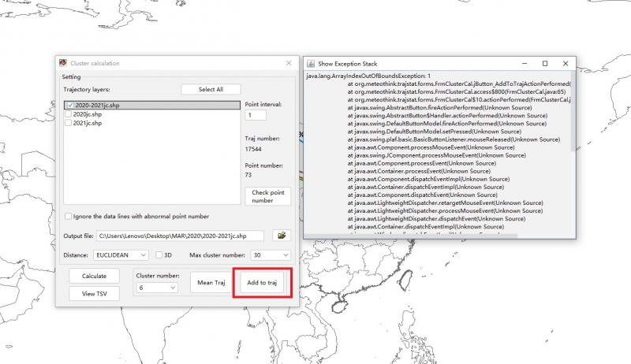Screen dimensions: 631x364
Task: Close the Show Exception Stack window
Action: point(565,63)
